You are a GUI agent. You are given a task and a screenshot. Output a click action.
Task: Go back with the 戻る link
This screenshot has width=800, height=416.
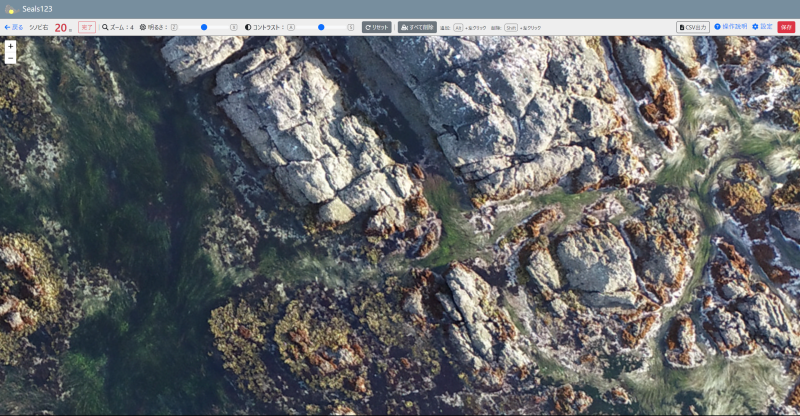tap(14, 28)
